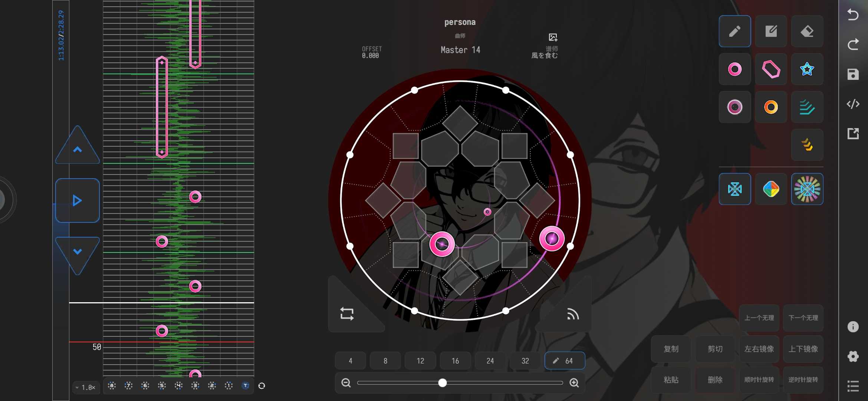Toggle the blue crossed-arrows snap mode
This screenshot has width=868, height=401.
734,189
